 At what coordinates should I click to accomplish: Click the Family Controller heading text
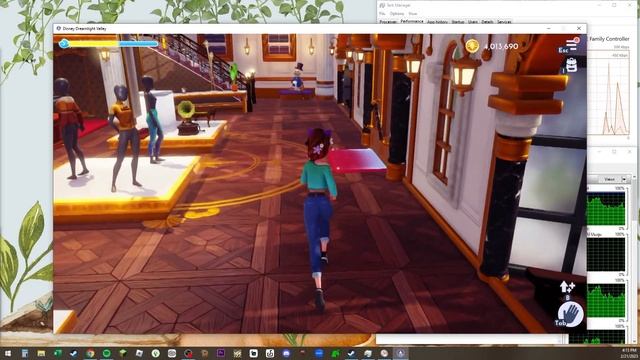pyautogui.click(x=609, y=39)
